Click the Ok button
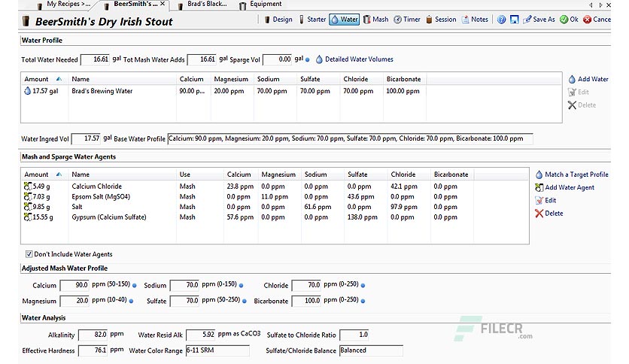Screen dimensions: 629x364 tap(570, 20)
